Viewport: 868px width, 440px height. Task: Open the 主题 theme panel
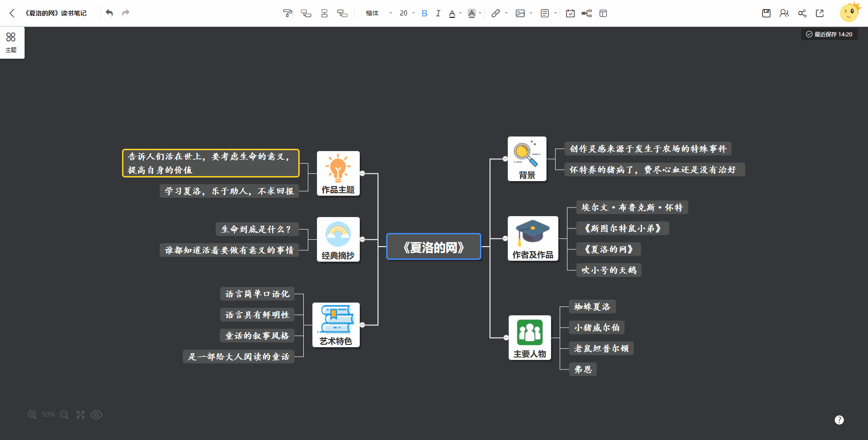(11, 42)
